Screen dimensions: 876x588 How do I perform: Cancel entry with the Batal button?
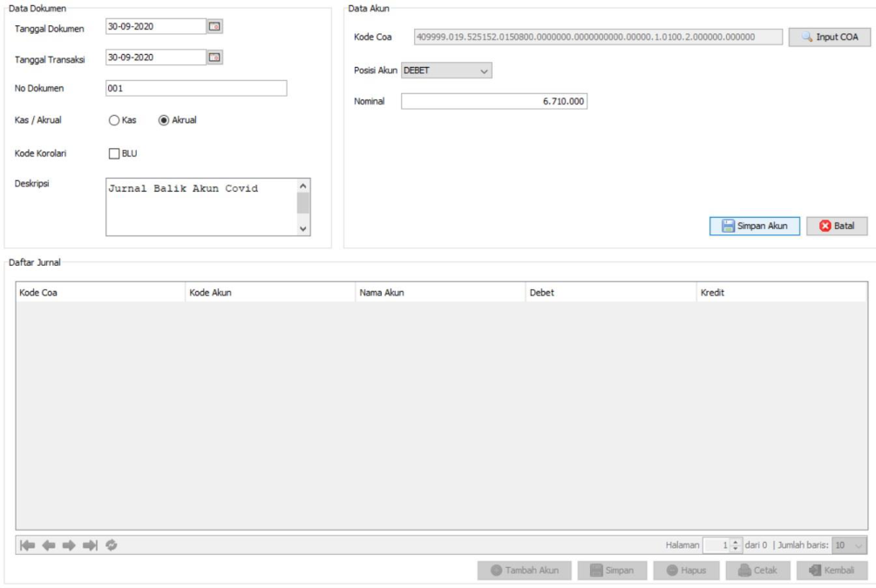[837, 226]
